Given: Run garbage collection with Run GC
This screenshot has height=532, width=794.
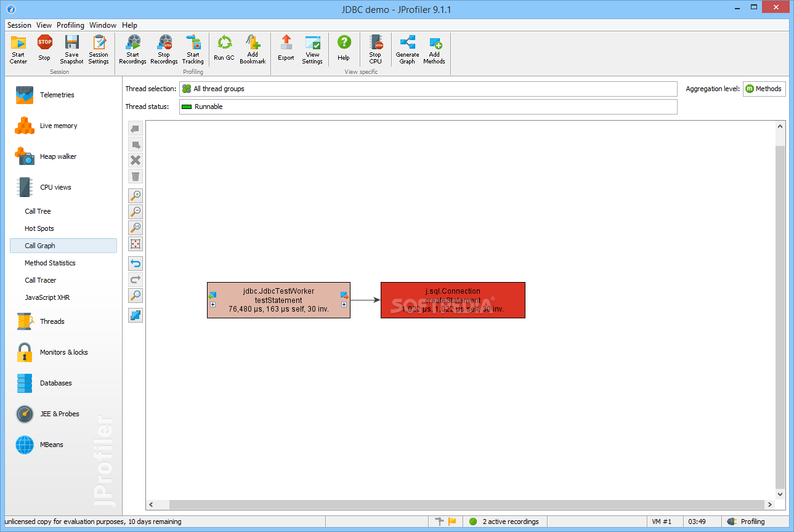Looking at the screenshot, I should point(224,49).
